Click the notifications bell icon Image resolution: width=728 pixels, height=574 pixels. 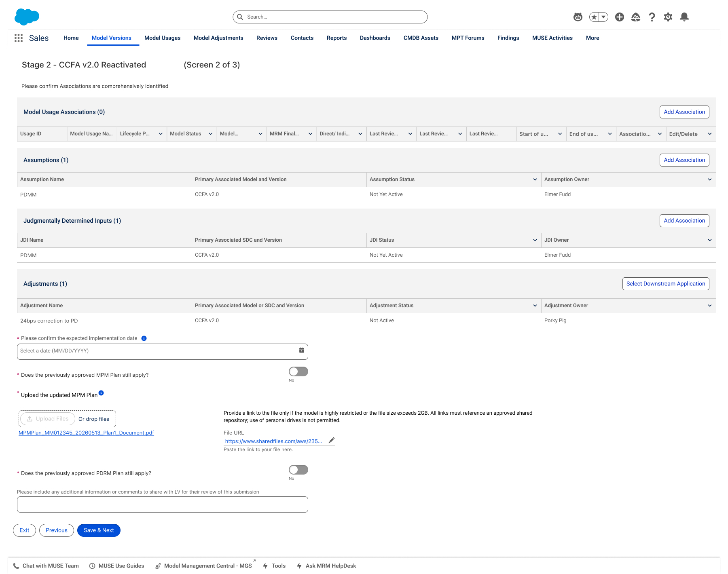684,17
